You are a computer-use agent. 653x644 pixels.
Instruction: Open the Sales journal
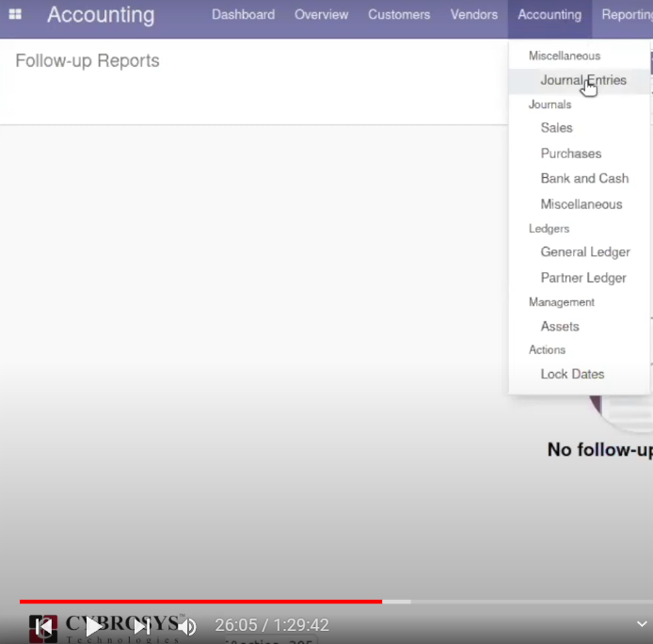(556, 127)
